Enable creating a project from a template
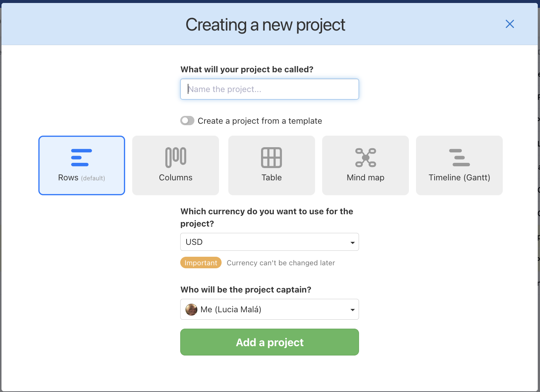Viewport: 540px width, 392px height. coord(187,120)
